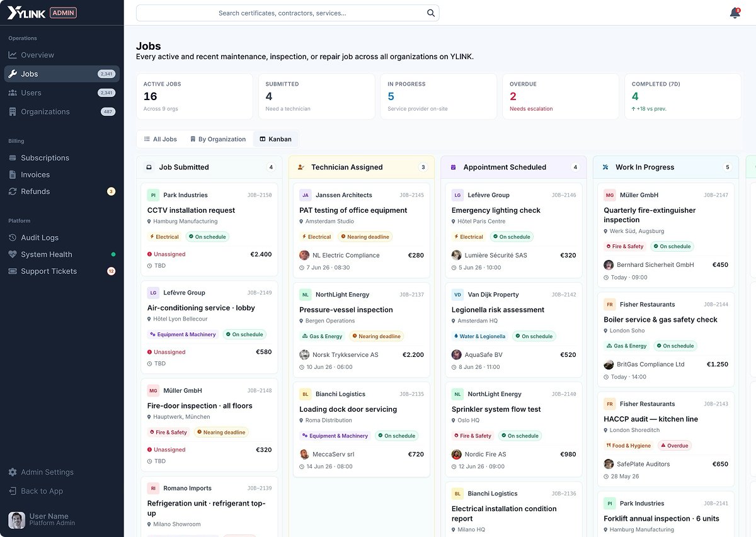Screen dimensions: 756x537
Task: Click the Users people icon in the sidebar
Action: coord(13,93)
